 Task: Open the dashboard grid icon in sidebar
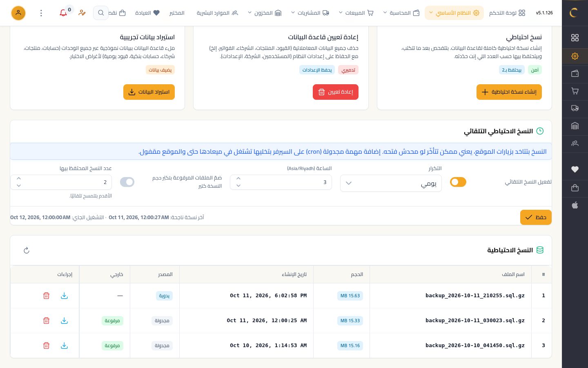coord(575,38)
